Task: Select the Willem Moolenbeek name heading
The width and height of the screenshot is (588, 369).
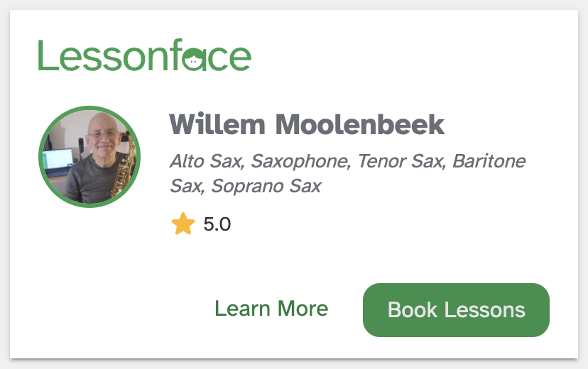Action: click(307, 124)
